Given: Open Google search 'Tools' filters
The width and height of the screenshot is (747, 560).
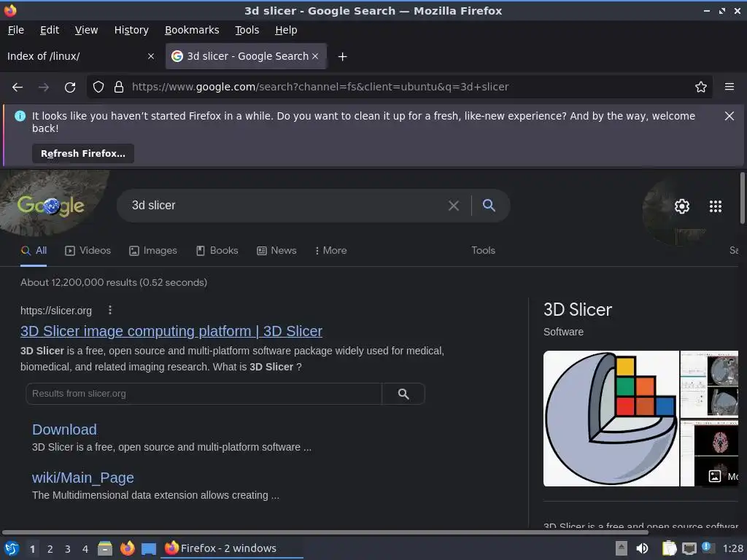Looking at the screenshot, I should (x=483, y=251).
